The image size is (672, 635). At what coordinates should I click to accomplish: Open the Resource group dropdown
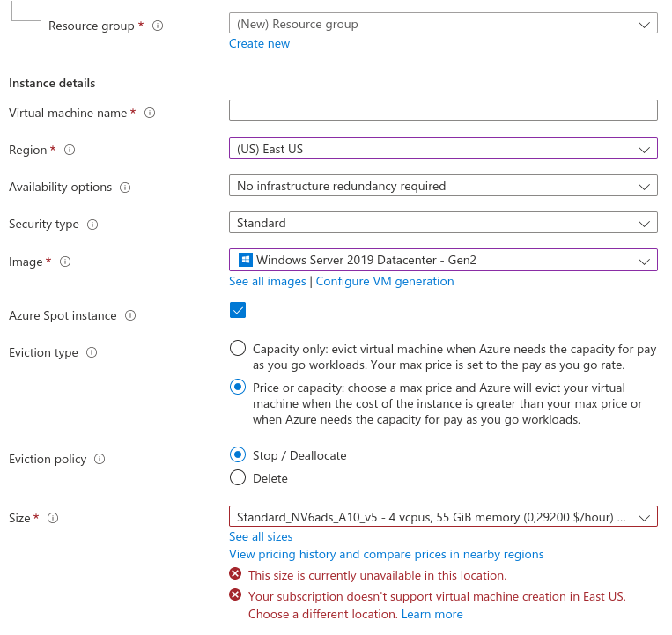[x=443, y=23]
